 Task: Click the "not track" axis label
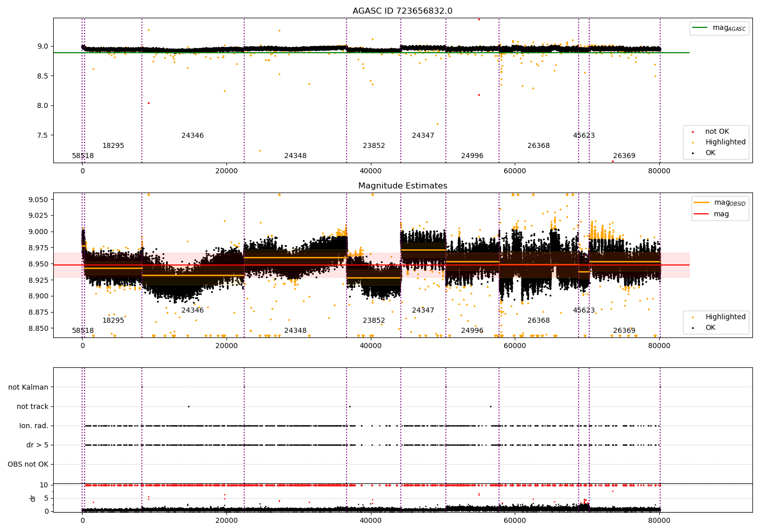(32, 406)
